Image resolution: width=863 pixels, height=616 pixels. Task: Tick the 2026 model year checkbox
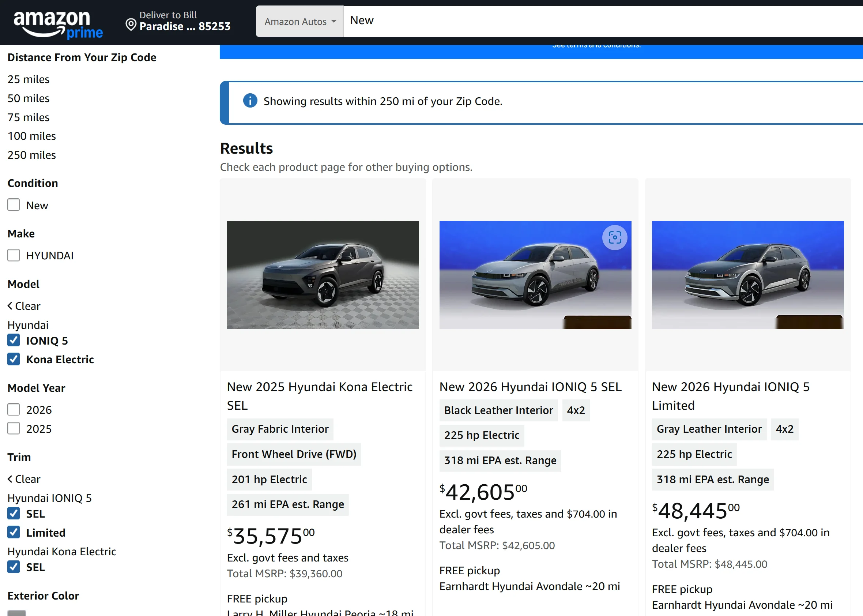pos(14,409)
